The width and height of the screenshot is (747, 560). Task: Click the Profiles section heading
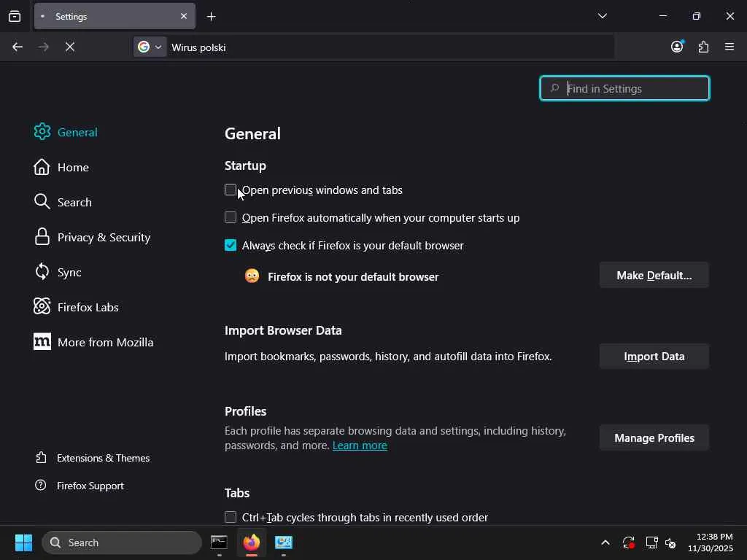[245, 411]
